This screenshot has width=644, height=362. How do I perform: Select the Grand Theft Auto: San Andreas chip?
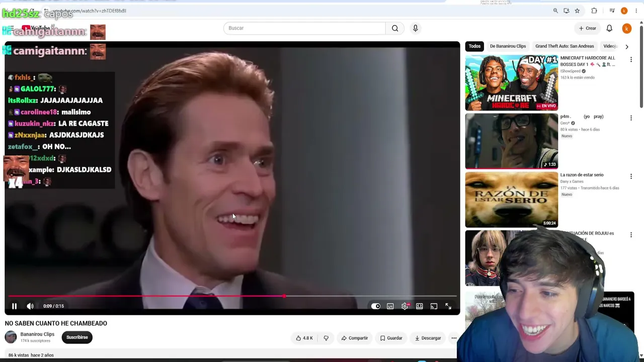click(565, 46)
